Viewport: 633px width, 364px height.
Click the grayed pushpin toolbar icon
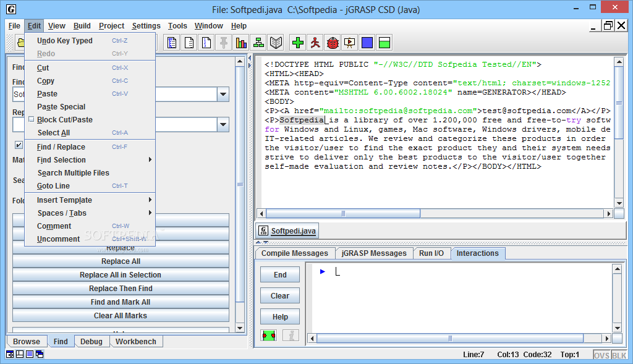point(224,43)
